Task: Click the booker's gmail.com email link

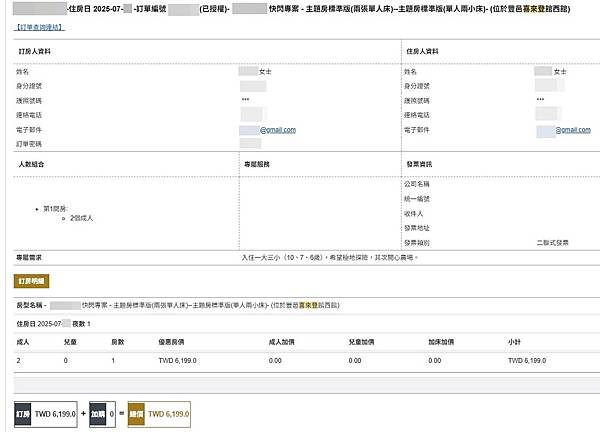Action: pos(278,130)
